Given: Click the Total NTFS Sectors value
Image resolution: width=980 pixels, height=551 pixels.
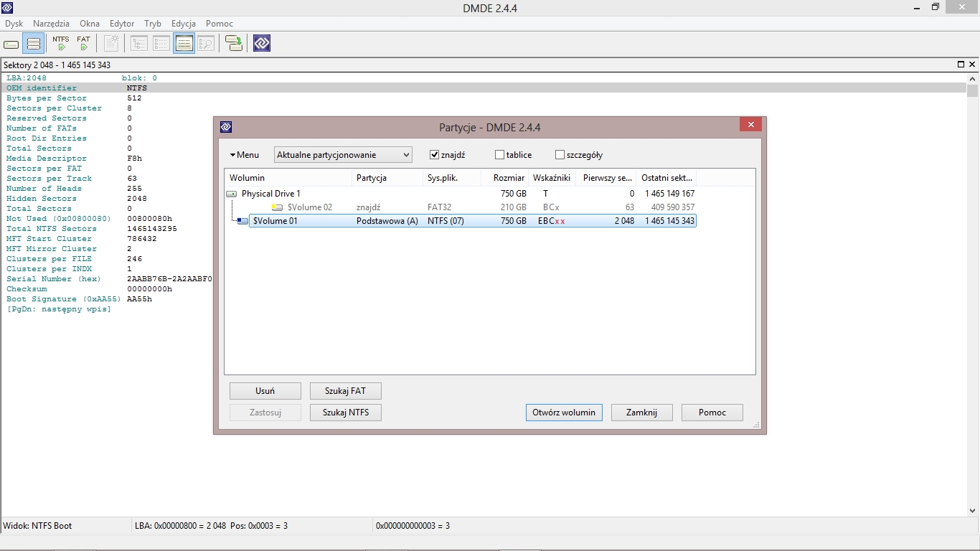Looking at the screenshot, I should pyautogui.click(x=151, y=229).
